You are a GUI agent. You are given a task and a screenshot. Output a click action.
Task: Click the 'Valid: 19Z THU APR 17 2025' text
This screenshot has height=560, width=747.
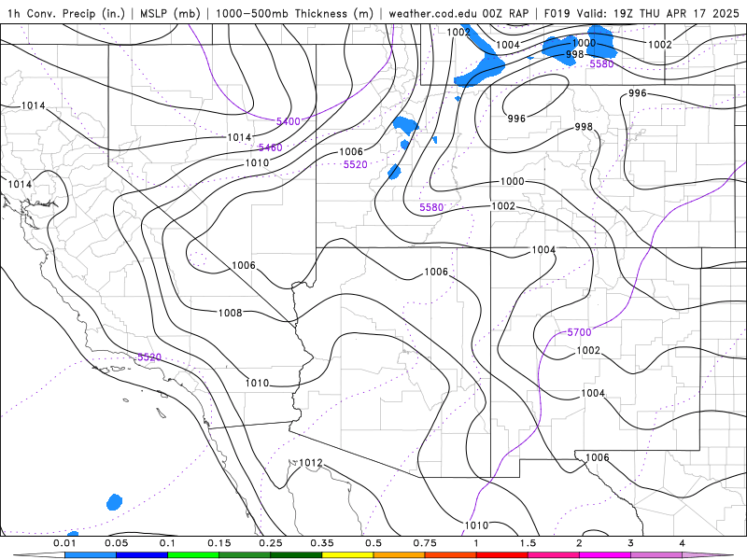[x=658, y=13]
